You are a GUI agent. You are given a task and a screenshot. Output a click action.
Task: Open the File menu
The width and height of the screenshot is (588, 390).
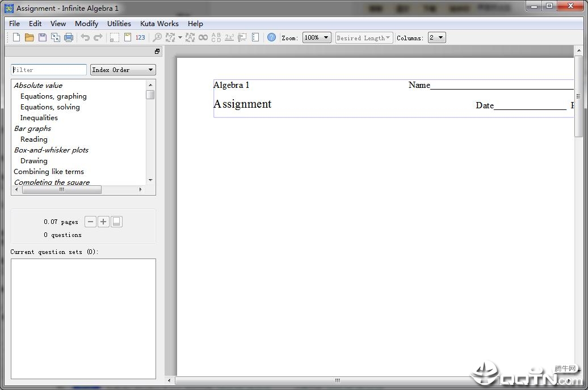[14, 24]
